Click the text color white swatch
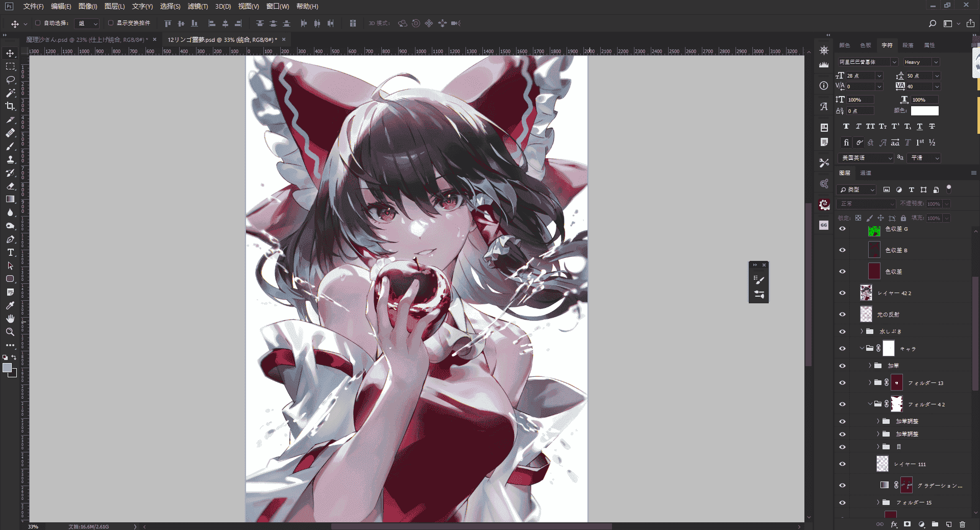Viewport: 980px width, 530px height. (x=925, y=111)
